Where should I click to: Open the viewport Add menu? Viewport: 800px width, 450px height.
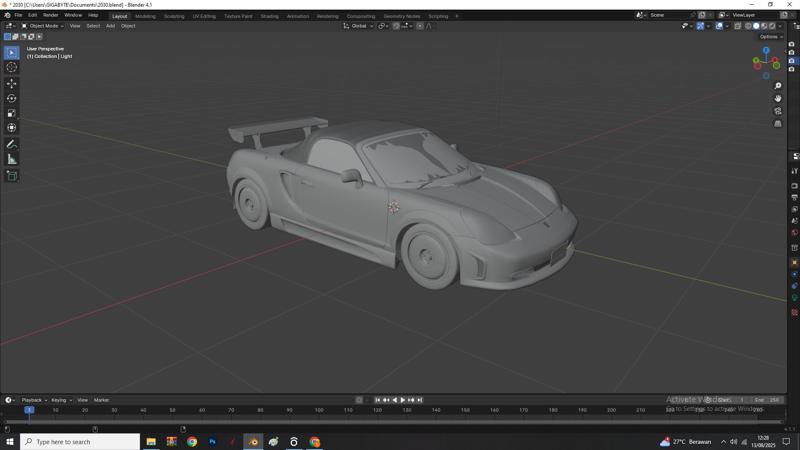(x=110, y=26)
